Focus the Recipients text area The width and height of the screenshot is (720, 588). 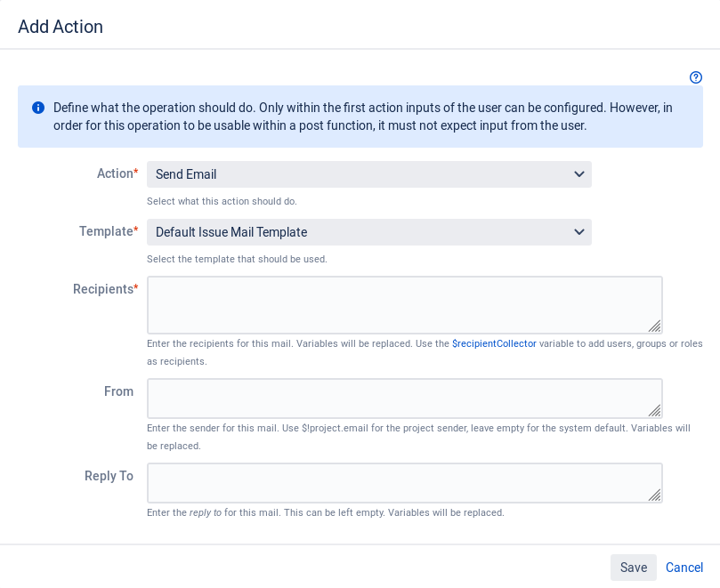click(405, 305)
